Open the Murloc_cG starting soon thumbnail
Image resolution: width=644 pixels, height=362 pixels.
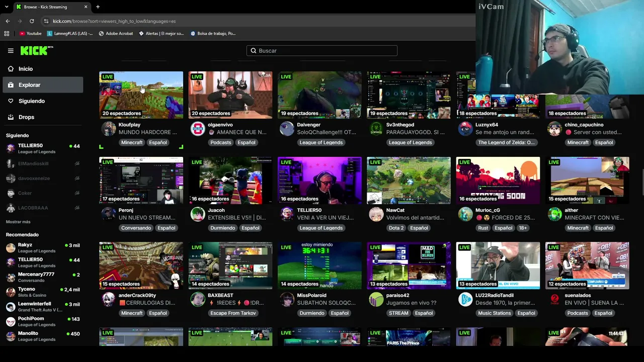[x=498, y=180]
